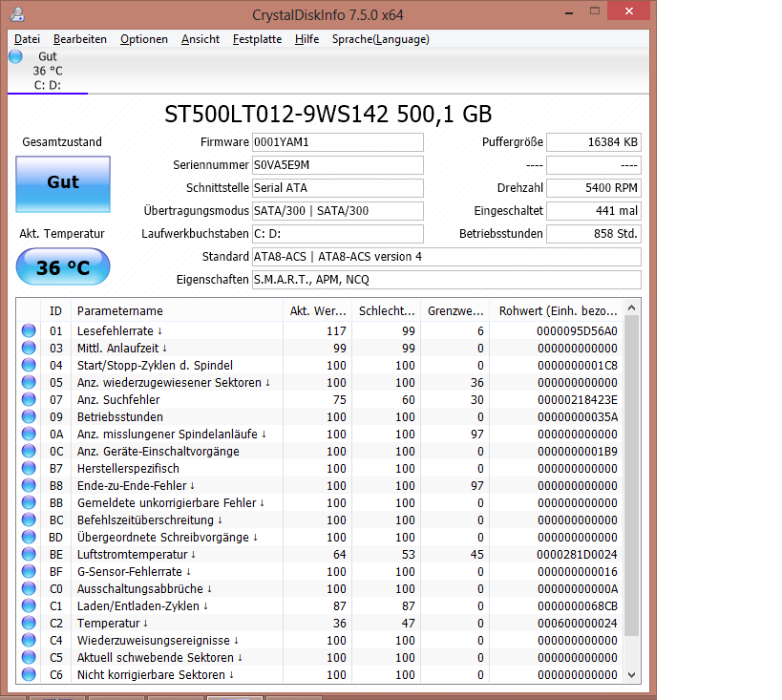Open the Sprache(Language) menu
The image size is (782, 700).
(381, 39)
